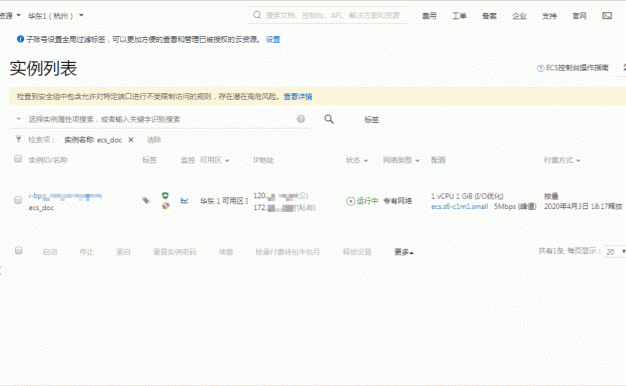This screenshot has width=626, height=386.
Task: Click the private IP starting with 172
Action: point(284,208)
